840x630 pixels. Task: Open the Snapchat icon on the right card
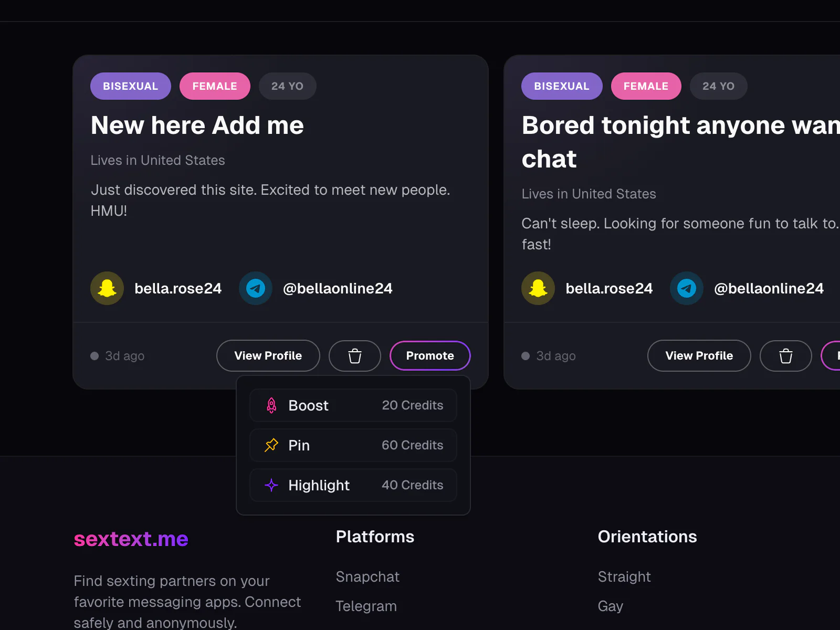[538, 288]
